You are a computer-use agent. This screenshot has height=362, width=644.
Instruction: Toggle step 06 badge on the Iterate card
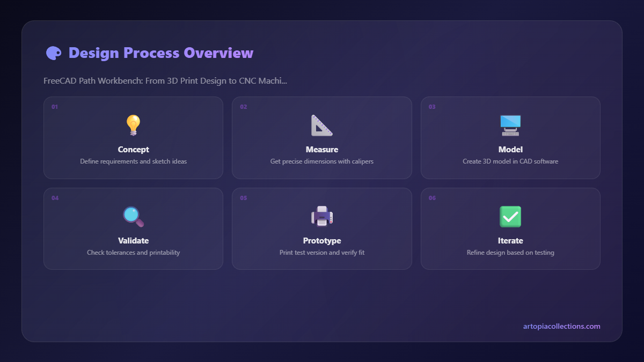tap(432, 198)
